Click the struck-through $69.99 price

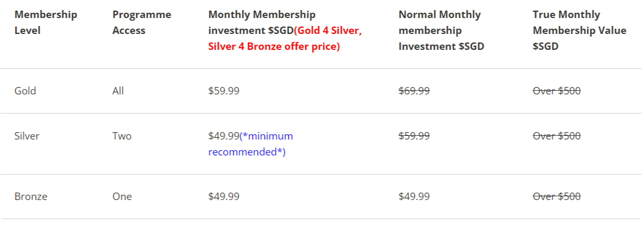coord(414,91)
